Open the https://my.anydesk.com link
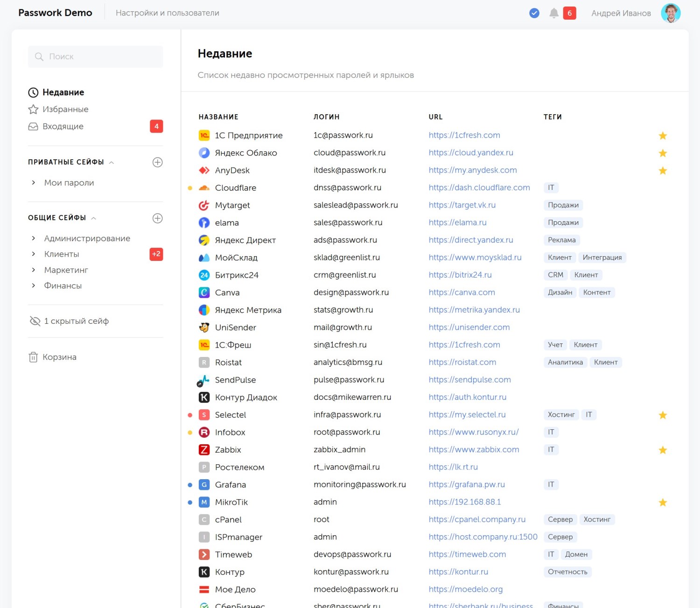Viewport: 700px width, 608px height. click(x=473, y=170)
